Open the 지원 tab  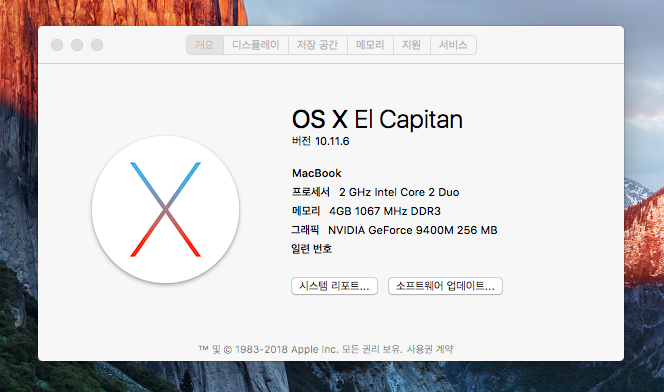412,45
